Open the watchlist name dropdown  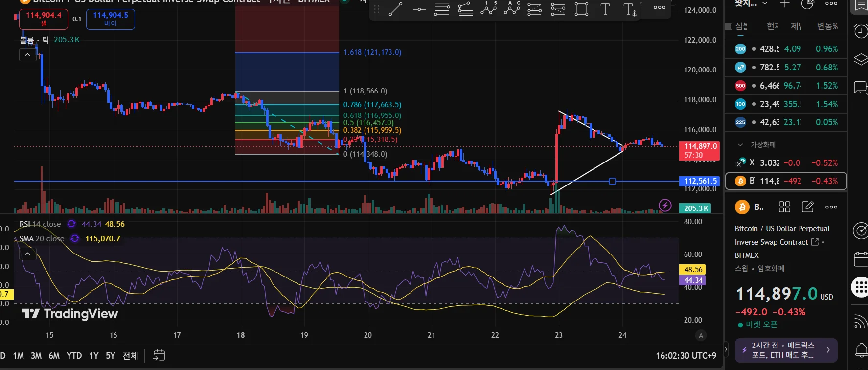(765, 4)
